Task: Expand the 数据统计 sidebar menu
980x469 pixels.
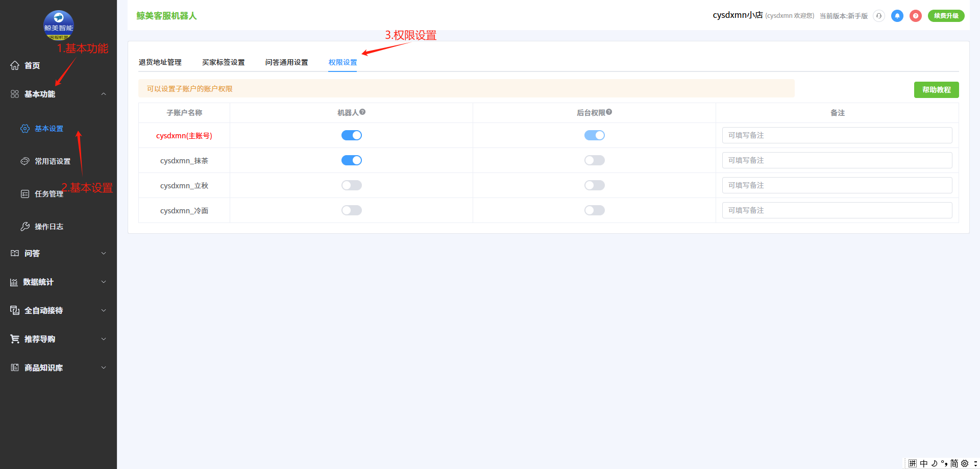Action: [x=103, y=282]
